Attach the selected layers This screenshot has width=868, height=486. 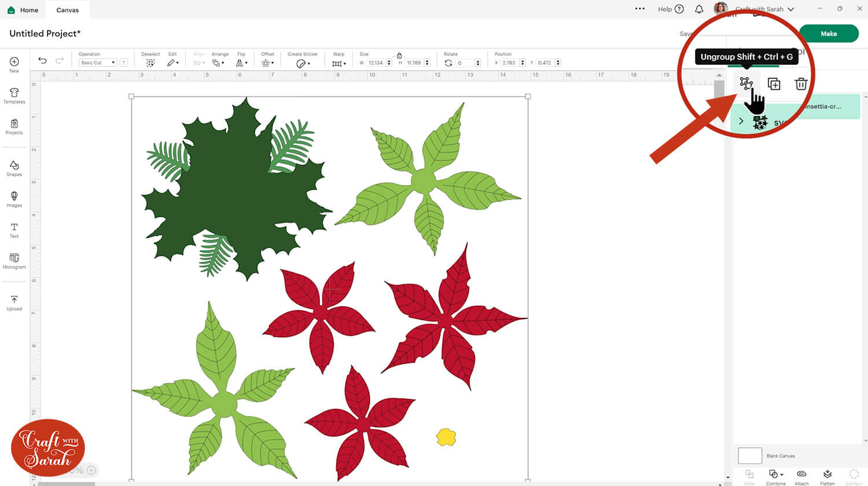tap(801, 476)
